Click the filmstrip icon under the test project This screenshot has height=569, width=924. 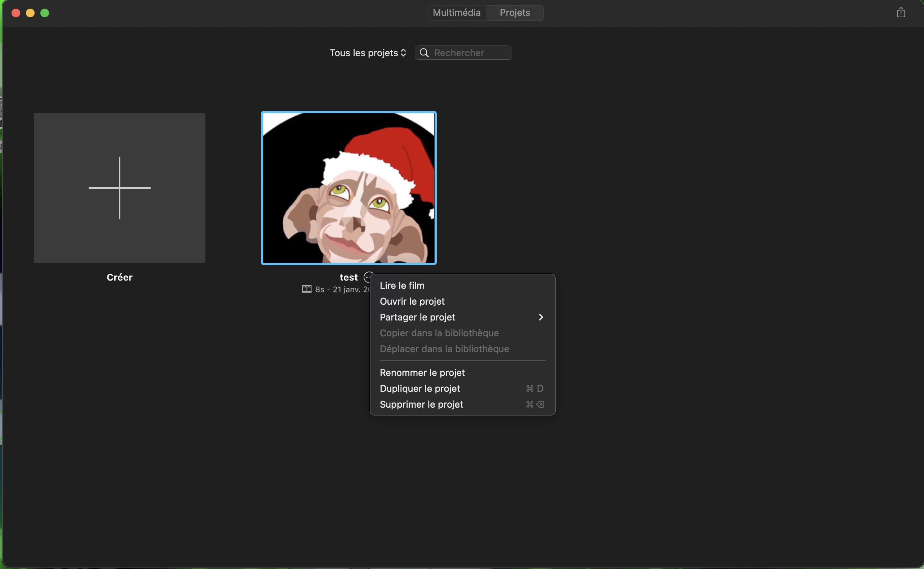click(x=306, y=290)
